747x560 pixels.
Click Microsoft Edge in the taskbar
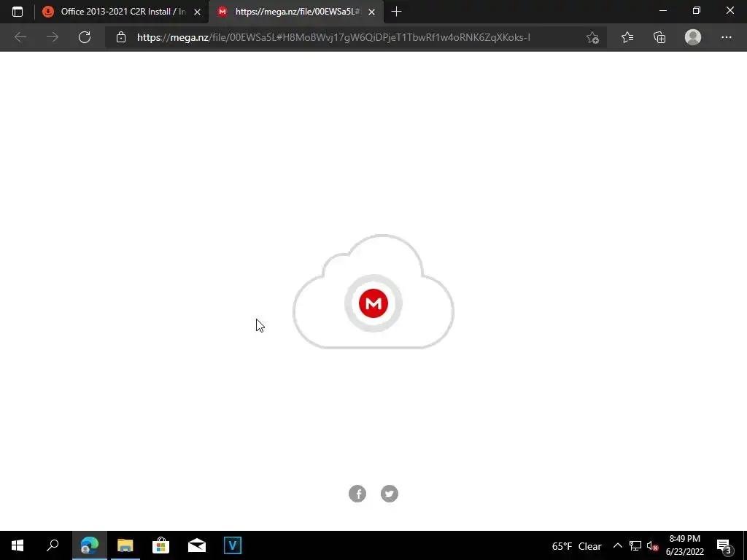click(x=90, y=545)
